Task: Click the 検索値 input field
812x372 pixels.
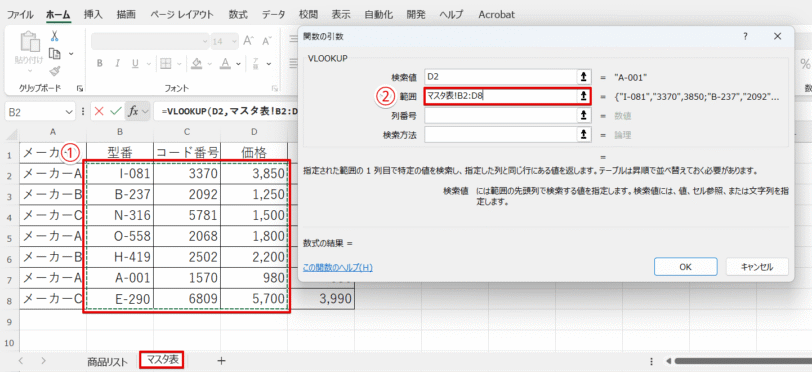Action: tap(501, 77)
